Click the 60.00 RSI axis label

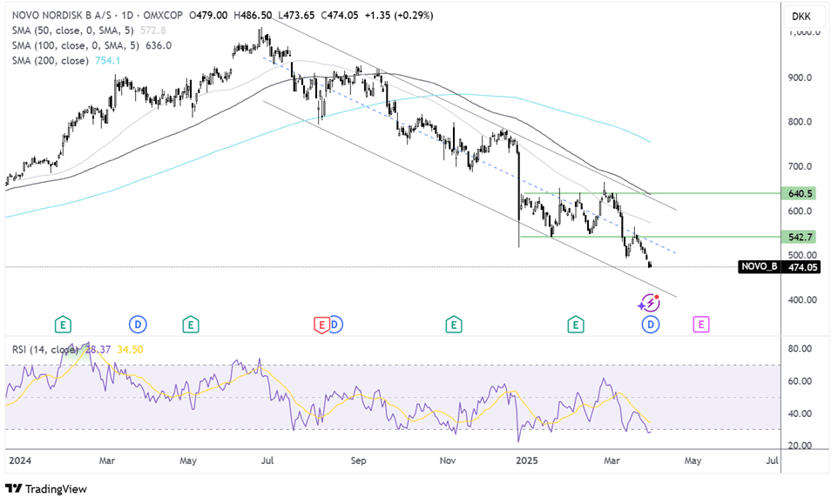800,381
